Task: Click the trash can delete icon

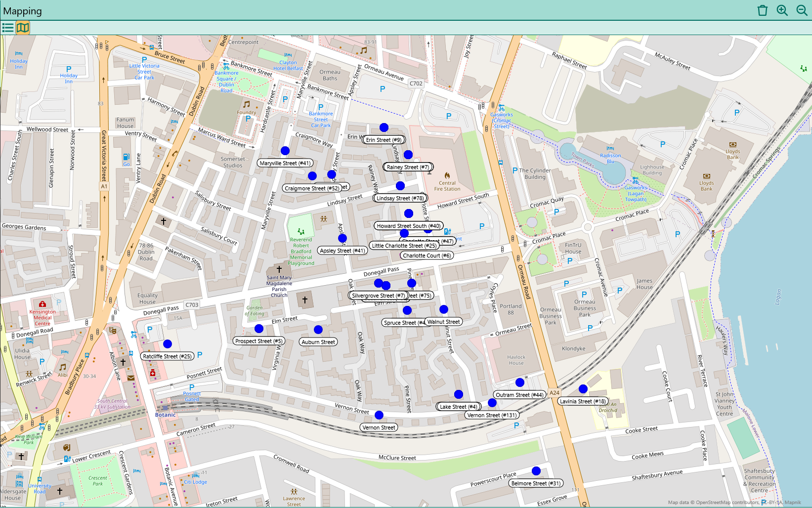Action: tap(763, 10)
